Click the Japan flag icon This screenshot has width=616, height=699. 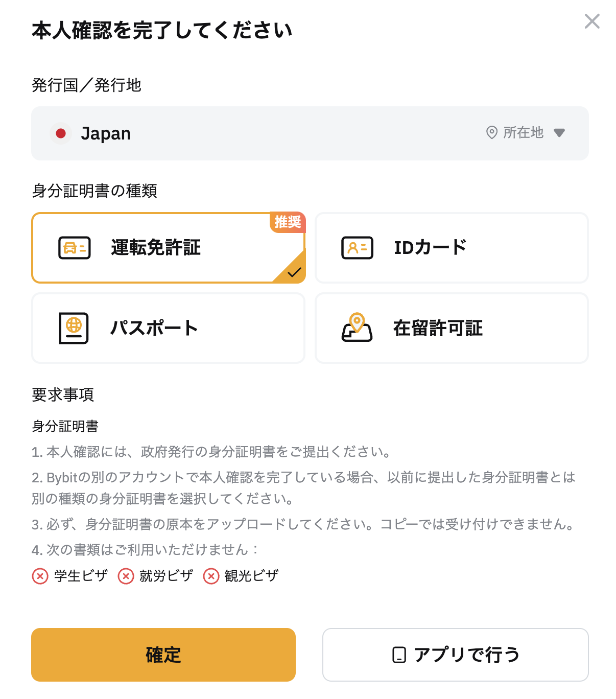tap(61, 133)
